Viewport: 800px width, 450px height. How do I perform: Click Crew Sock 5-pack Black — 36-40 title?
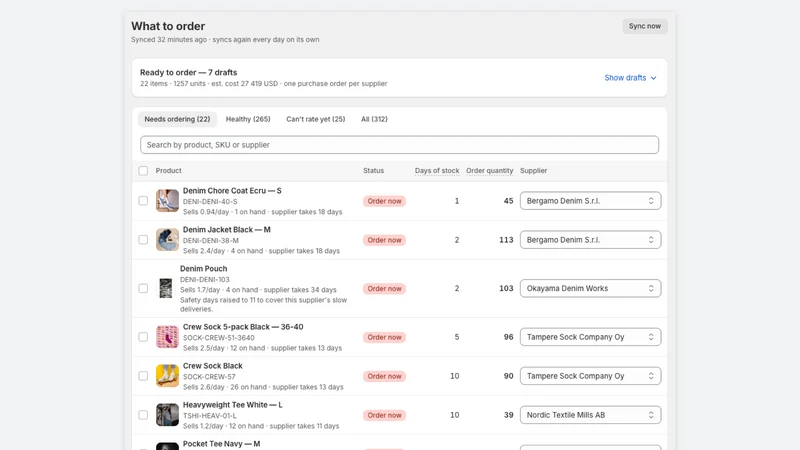[x=243, y=327]
